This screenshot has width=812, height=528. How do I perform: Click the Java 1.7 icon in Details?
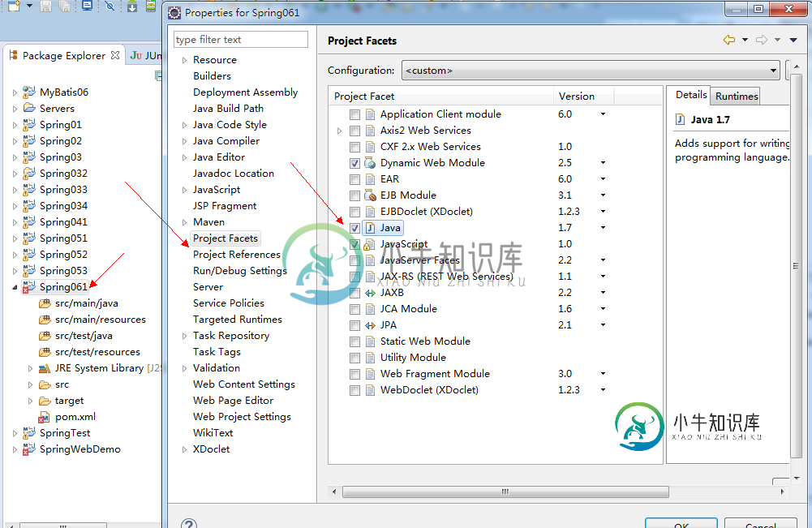click(680, 119)
